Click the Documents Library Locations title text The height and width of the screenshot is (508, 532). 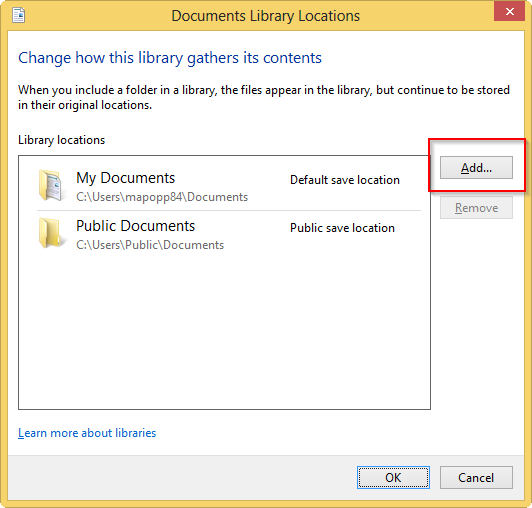[265, 16]
